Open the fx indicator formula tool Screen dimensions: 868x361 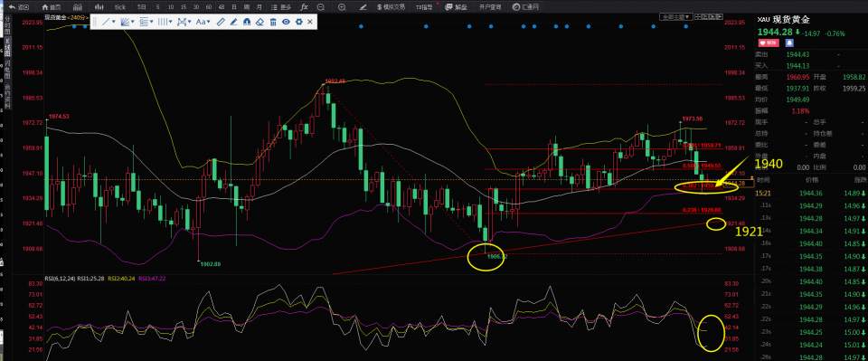(x=304, y=7)
